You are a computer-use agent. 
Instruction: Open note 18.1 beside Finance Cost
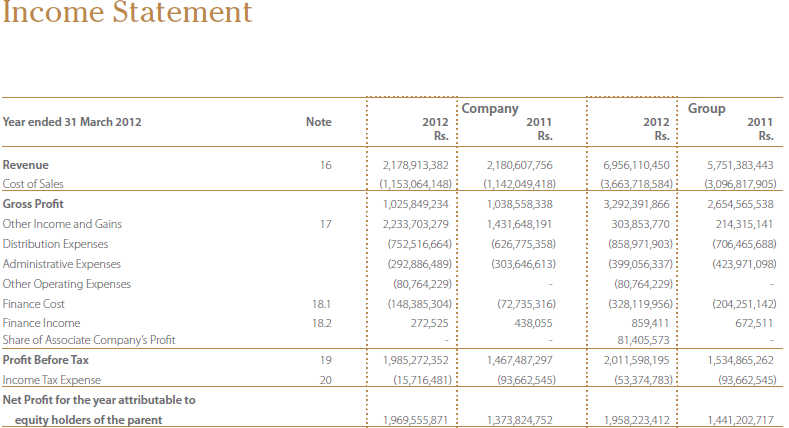321,303
